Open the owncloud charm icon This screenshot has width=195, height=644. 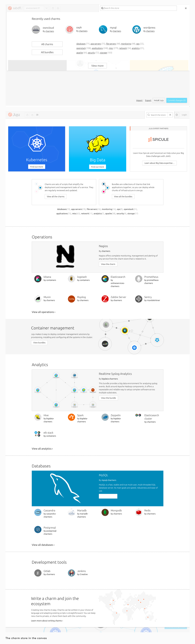click(x=36, y=30)
